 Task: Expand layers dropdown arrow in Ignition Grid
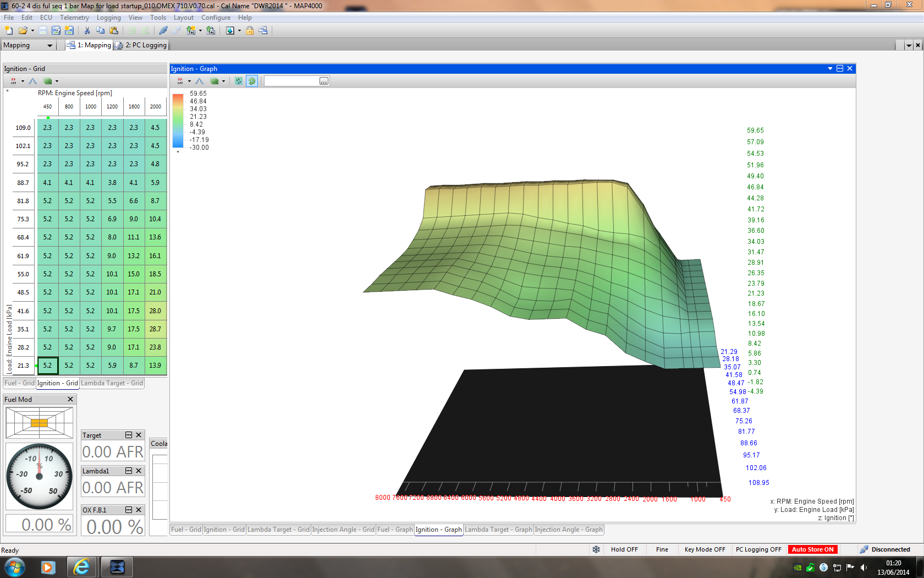[57, 81]
